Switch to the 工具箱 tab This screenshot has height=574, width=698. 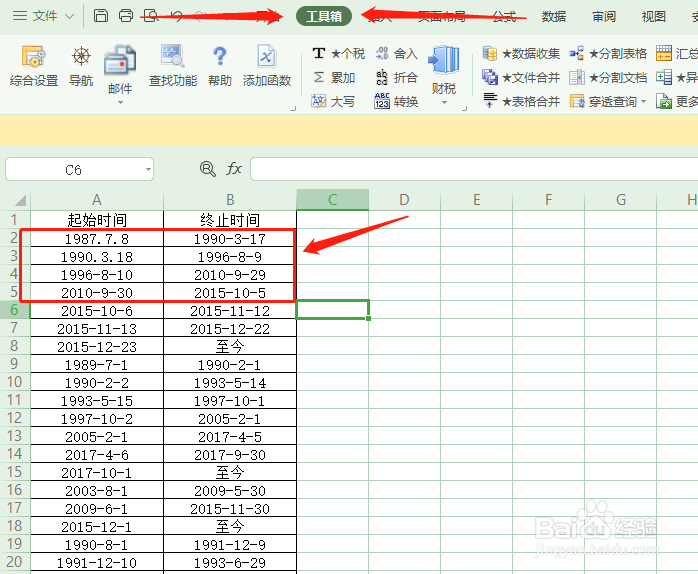(324, 16)
